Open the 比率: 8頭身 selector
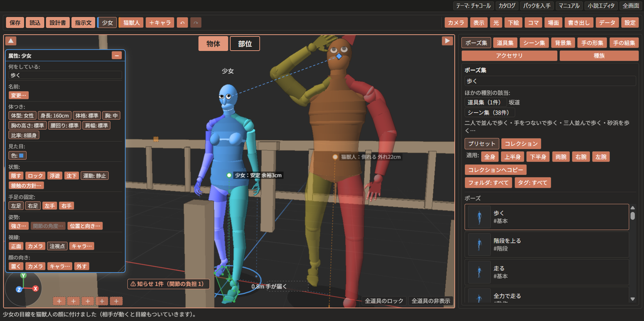 point(24,135)
